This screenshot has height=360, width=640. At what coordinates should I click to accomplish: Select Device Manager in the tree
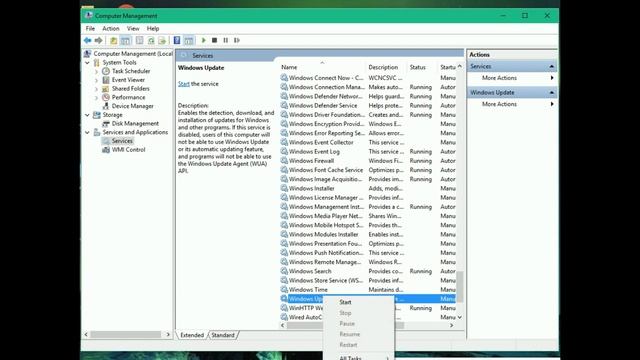(x=132, y=106)
